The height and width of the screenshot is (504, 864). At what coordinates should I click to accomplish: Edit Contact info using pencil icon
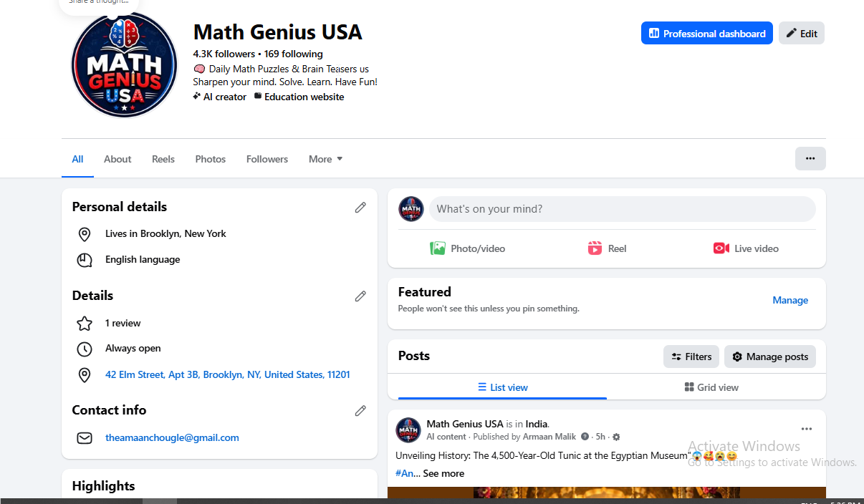click(x=360, y=410)
